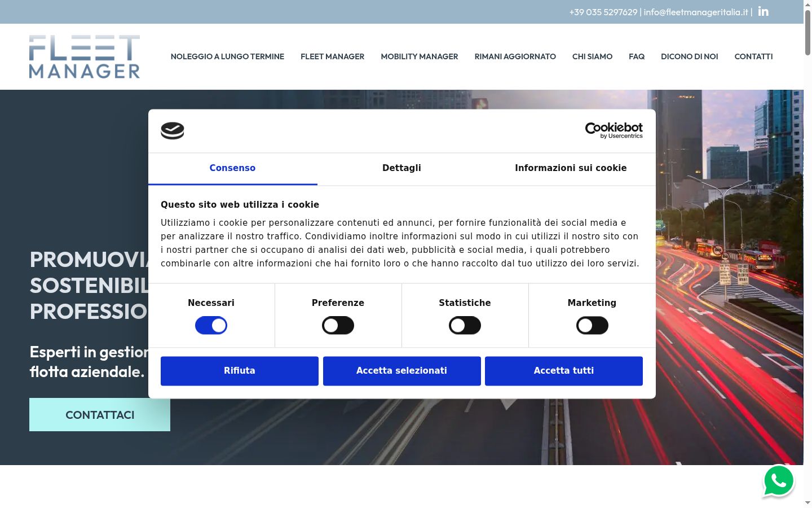Click the Cookiebot logo in dialog

(614, 130)
